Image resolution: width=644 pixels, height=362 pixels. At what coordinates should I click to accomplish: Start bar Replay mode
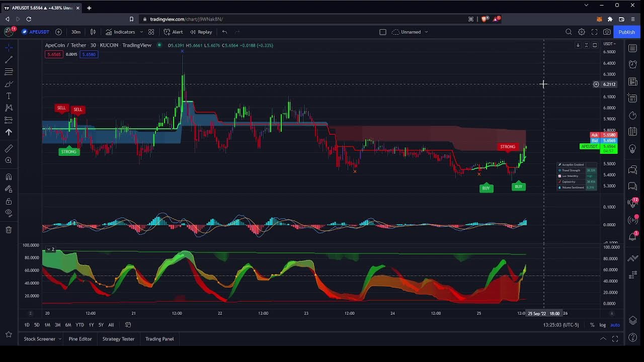[201, 32]
